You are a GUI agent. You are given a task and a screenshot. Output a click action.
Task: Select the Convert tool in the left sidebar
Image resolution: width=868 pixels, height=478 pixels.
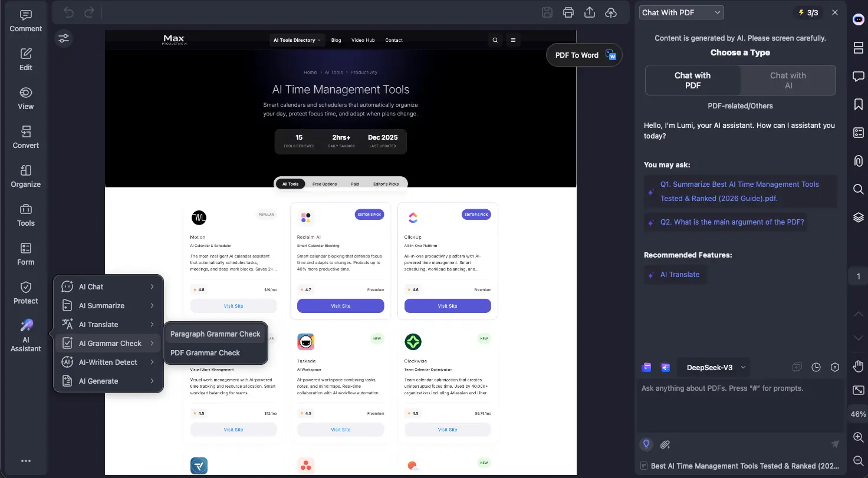(x=25, y=137)
